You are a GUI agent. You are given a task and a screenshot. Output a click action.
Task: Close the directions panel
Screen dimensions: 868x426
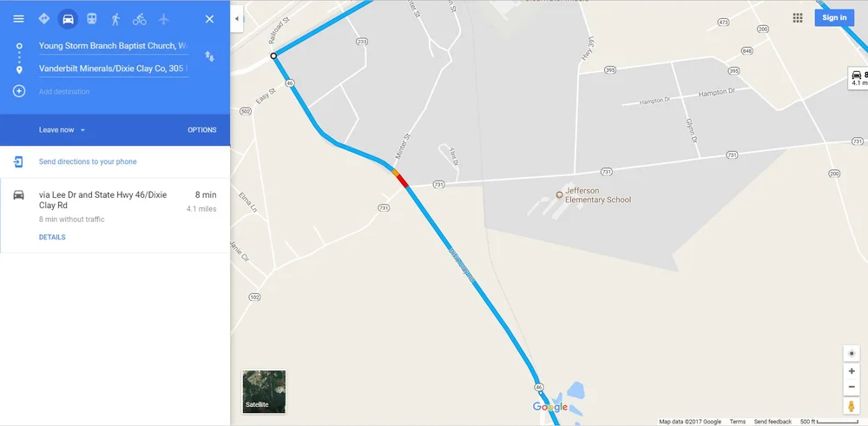point(209,19)
